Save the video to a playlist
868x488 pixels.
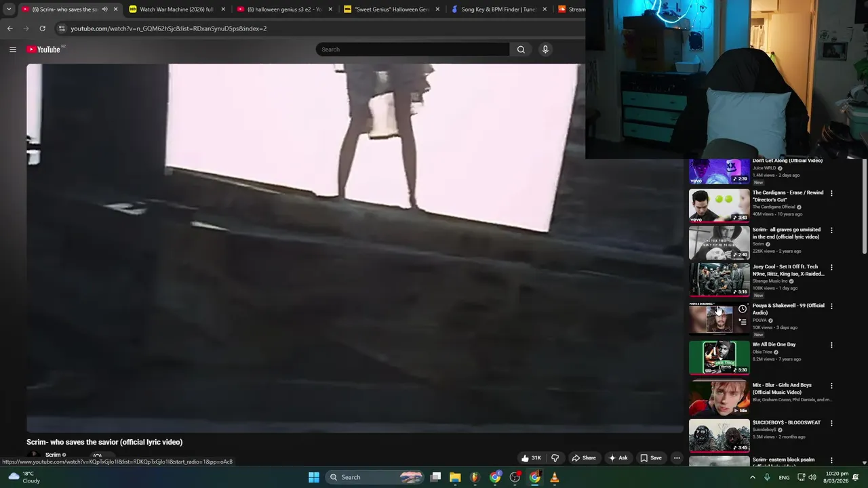pyautogui.click(x=651, y=457)
